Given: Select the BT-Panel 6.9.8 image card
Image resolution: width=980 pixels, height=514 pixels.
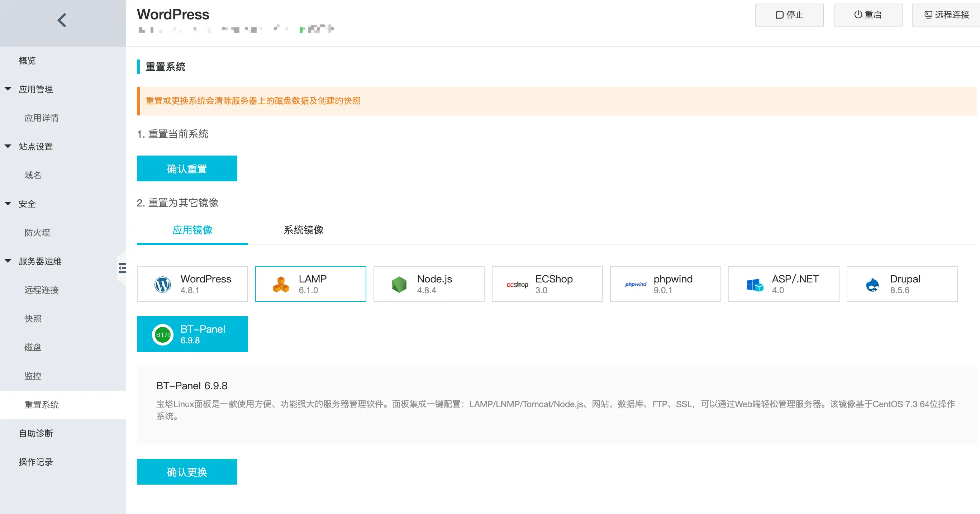Looking at the screenshot, I should [x=192, y=334].
